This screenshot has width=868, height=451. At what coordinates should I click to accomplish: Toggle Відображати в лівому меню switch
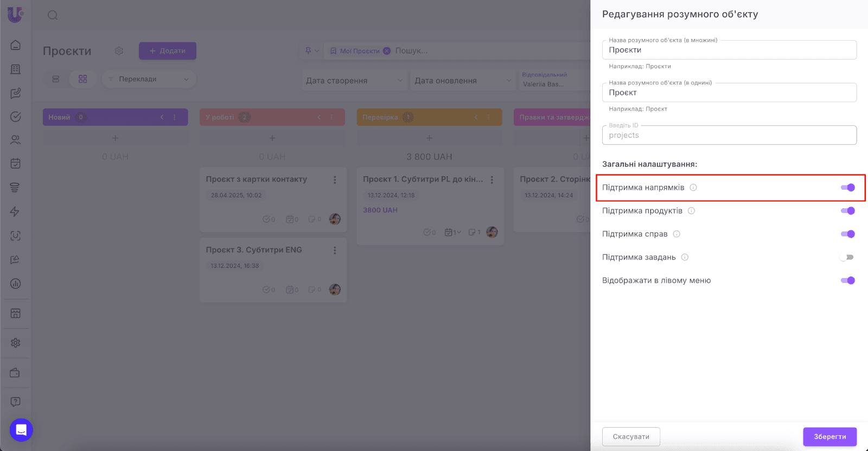click(x=847, y=280)
